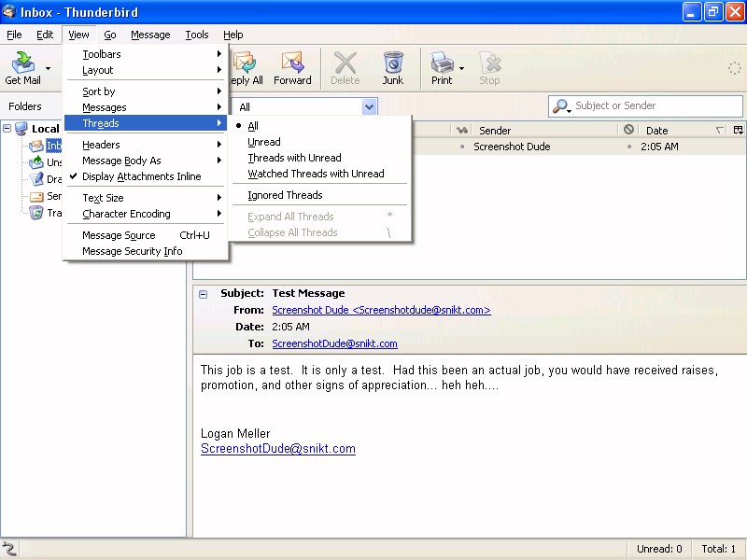
Task: Choose Threads with Unread option
Action: coord(320,158)
